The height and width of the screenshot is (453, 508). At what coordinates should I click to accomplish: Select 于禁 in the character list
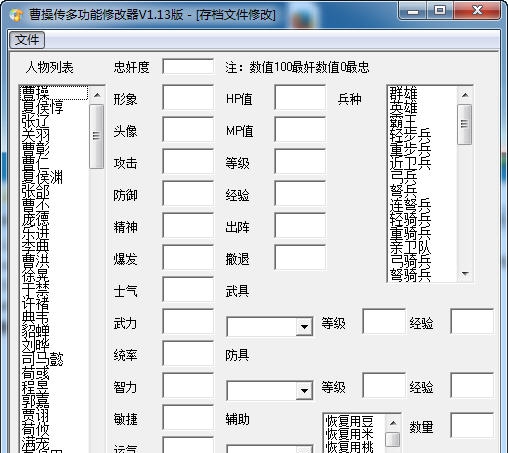[54, 289]
